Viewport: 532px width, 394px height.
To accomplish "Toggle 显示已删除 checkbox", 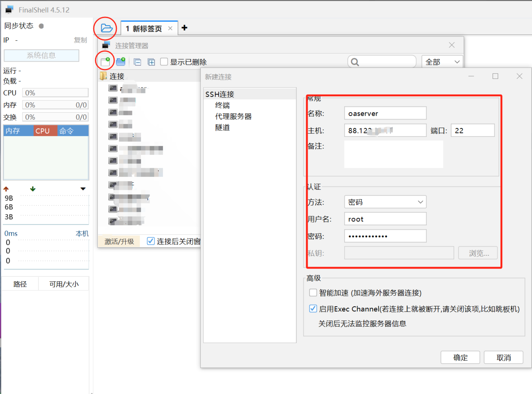I will coord(164,62).
